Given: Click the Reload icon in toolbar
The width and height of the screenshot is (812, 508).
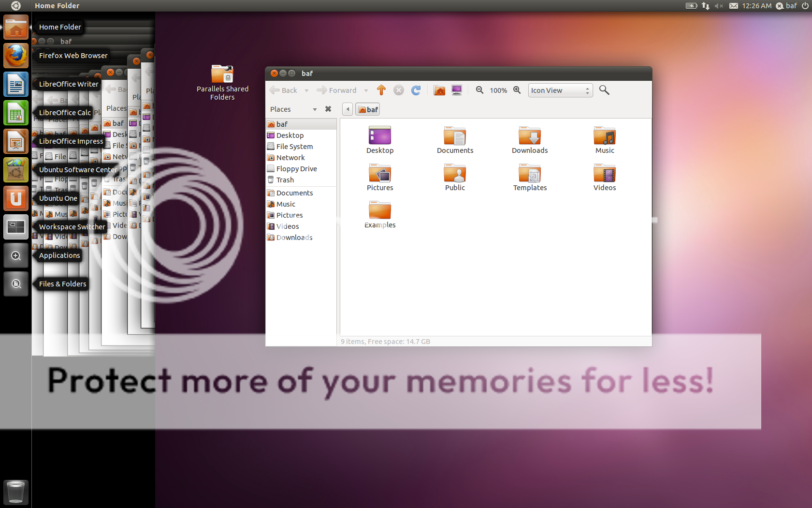Looking at the screenshot, I should (x=416, y=90).
